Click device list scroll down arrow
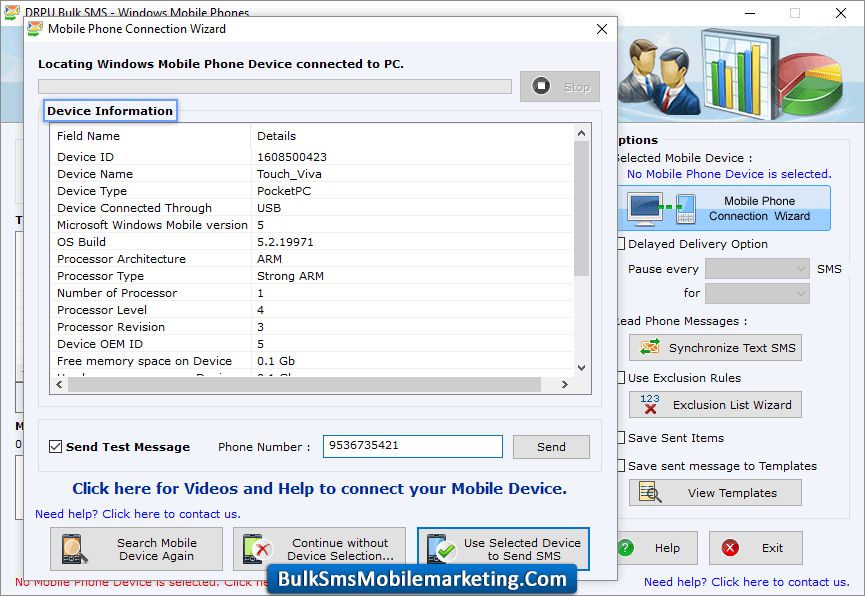This screenshot has width=865, height=596. [581, 368]
